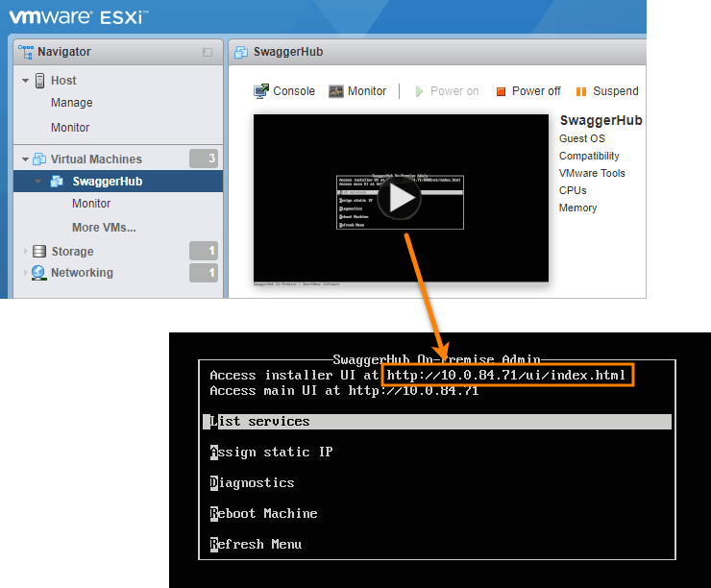Viewport: 711px width, 588px height.
Task: Select Assign static IP in the admin menu
Action: tap(271, 453)
